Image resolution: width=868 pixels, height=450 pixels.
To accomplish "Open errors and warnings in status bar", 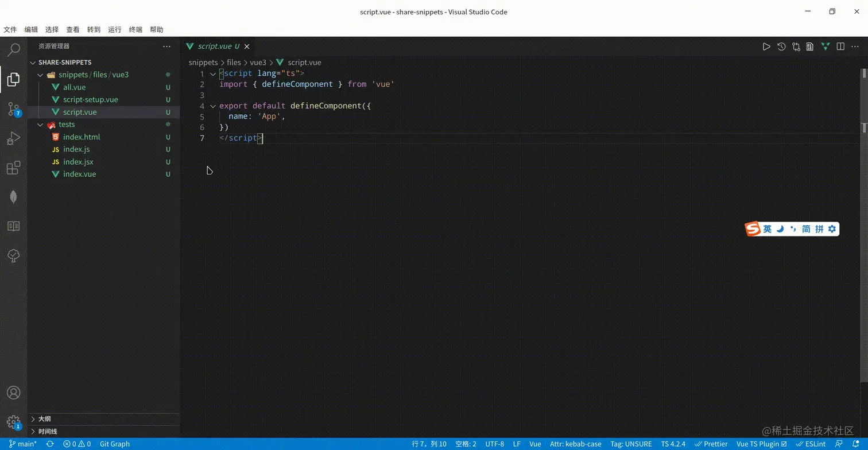I will (77, 444).
